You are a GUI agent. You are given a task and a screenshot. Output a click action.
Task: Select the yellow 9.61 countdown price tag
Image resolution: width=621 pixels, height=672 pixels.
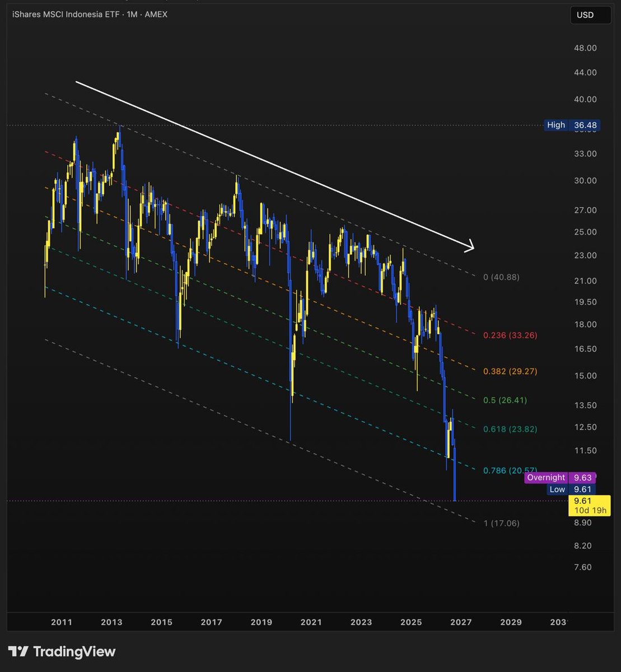point(589,505)
